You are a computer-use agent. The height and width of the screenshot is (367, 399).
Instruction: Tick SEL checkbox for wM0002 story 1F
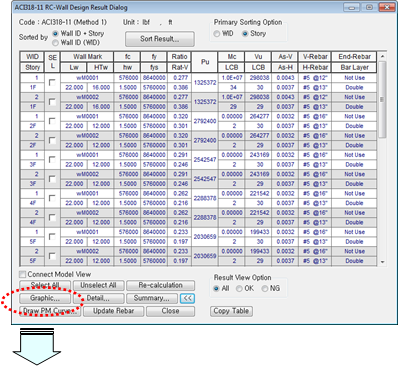pyautogui.click(x=52, y=102)
